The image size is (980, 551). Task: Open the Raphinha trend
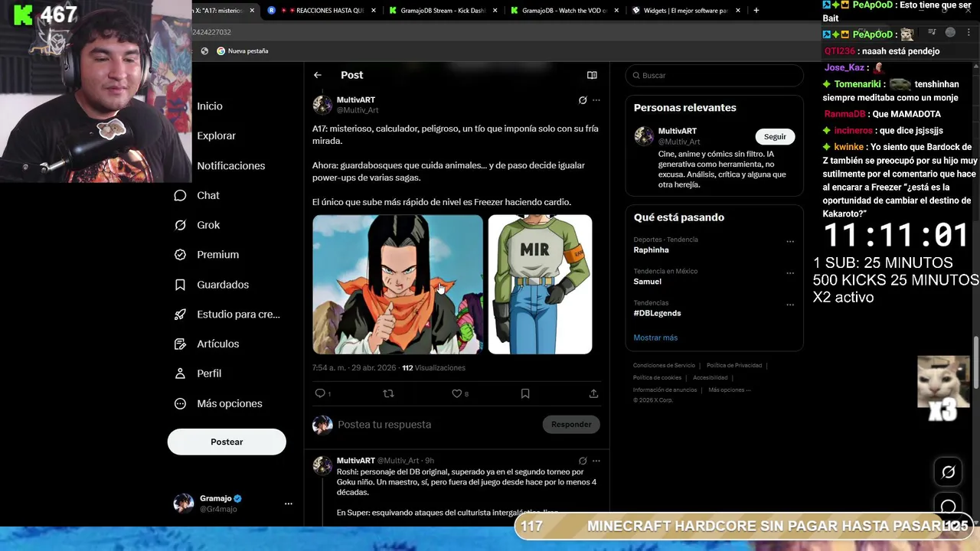652,250
